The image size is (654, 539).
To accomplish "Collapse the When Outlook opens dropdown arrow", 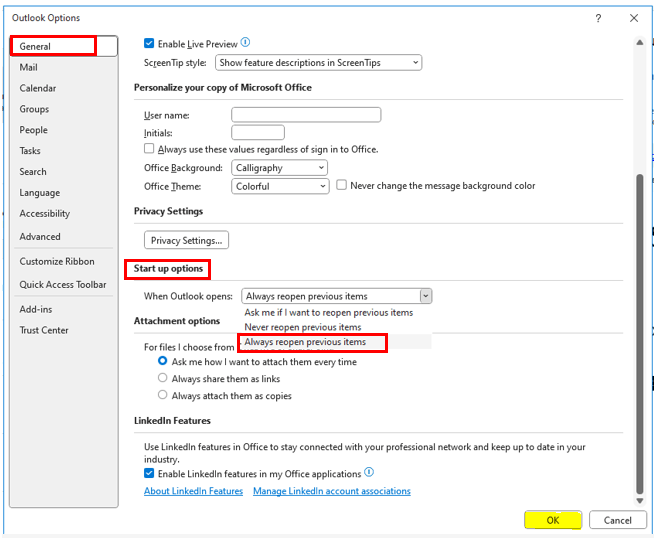I will coord(425,296).
